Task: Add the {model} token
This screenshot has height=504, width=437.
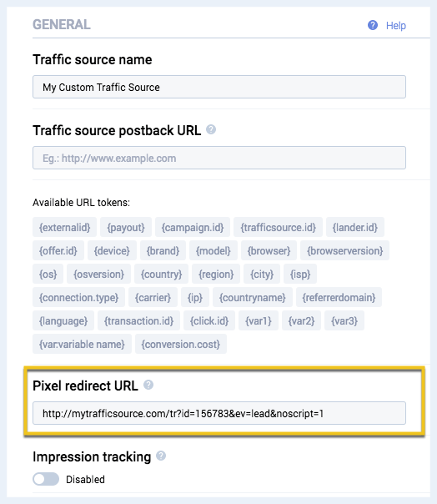Action: coord(213,250)
